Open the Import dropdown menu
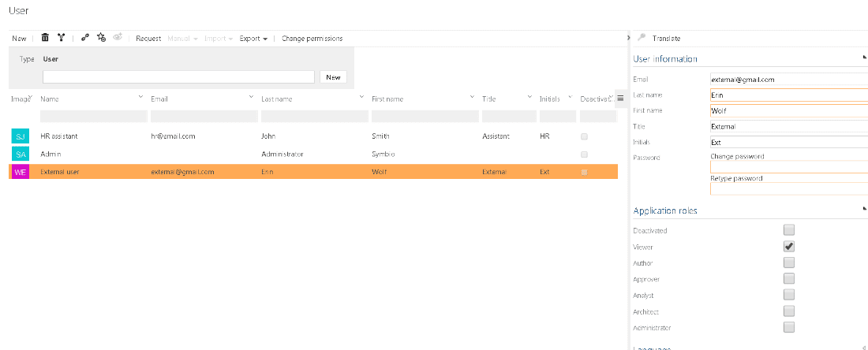This screenshot has width=868, height=350. pyautogui.click(x=219, y=38)
